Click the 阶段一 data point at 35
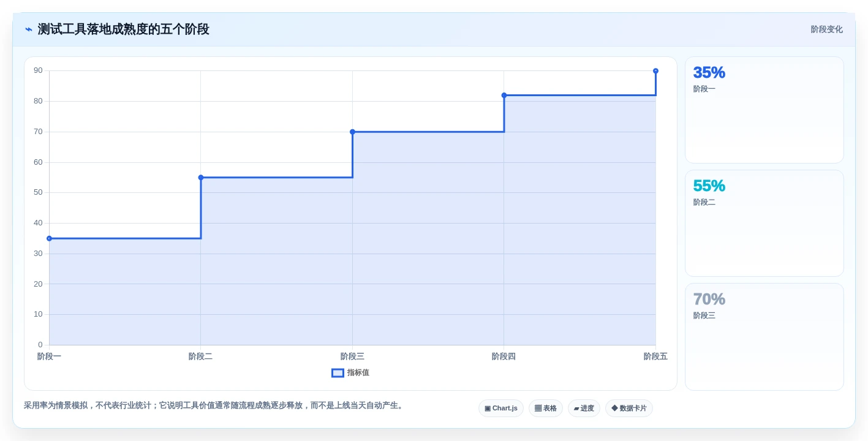The image size is (868, 441). click(x=49, y=238)
